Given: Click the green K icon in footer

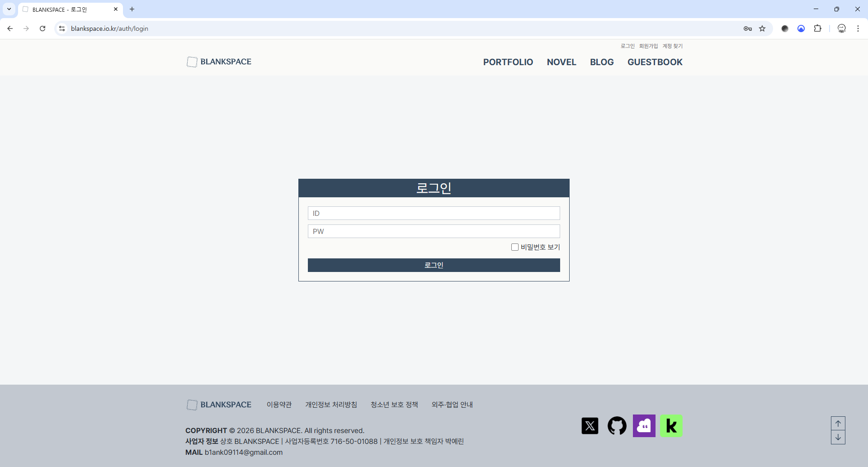Looking at the screenshot, I should point(671,426).
